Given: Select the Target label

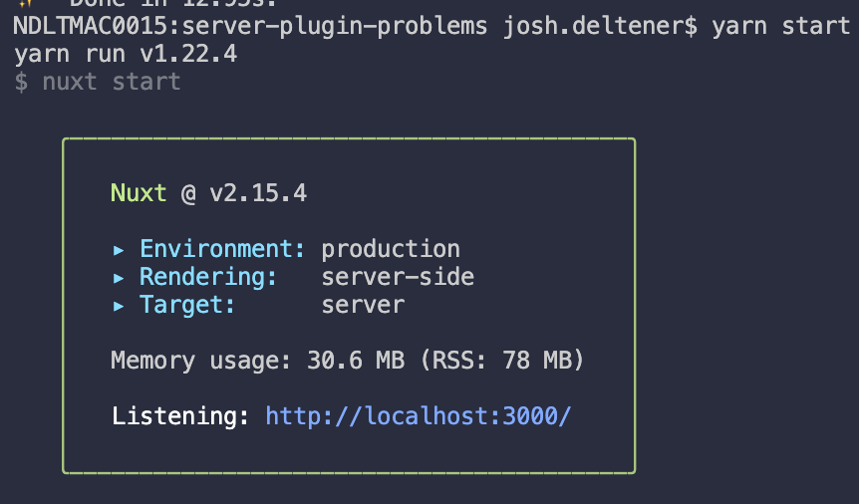Looking at the screenshot, I should pyautogui.click(x=187, y=305).
